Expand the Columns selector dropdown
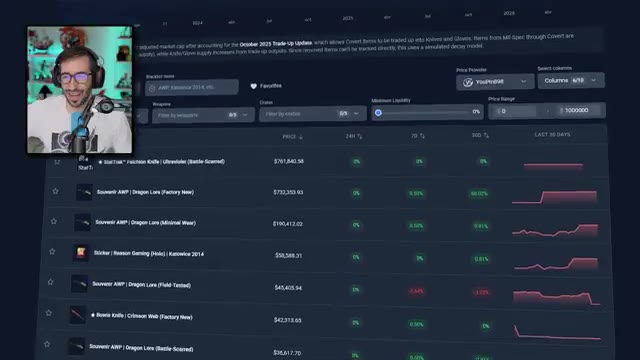The height and width of the screenshot is (360, 640). pyautogui.click(x=571, y=80)
